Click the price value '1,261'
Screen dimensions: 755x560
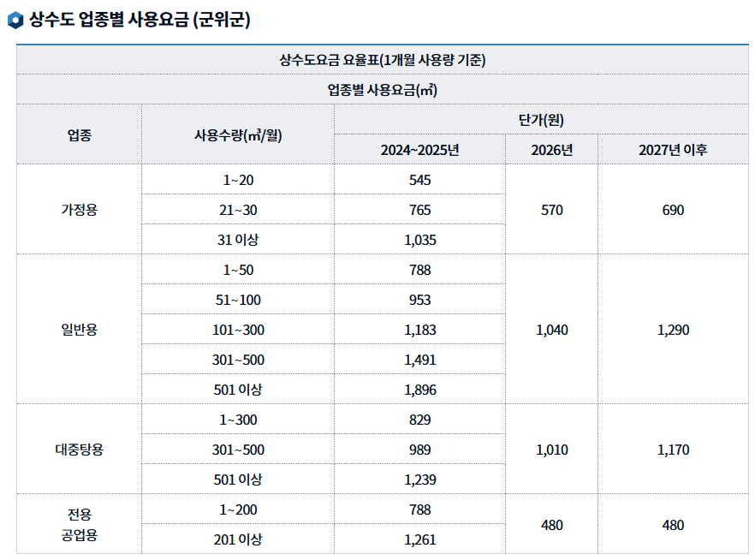click(x=419, y=539)
